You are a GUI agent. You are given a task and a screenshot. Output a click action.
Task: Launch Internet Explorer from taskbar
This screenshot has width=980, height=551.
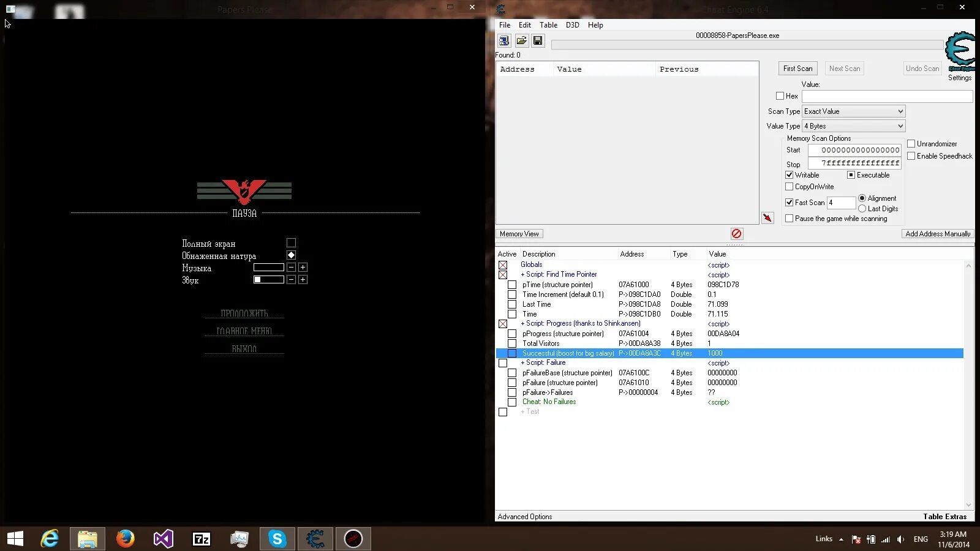pos(50,539)
